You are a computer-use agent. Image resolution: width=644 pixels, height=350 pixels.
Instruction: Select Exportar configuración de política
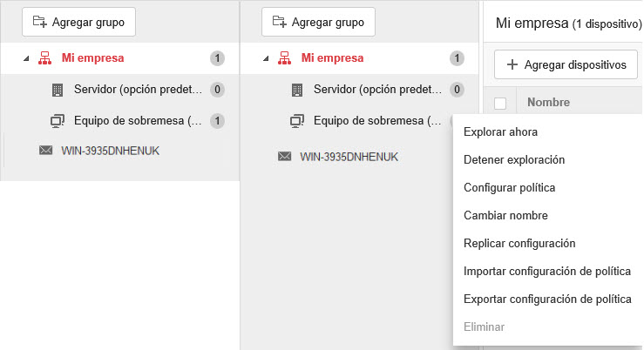point(547,300)
